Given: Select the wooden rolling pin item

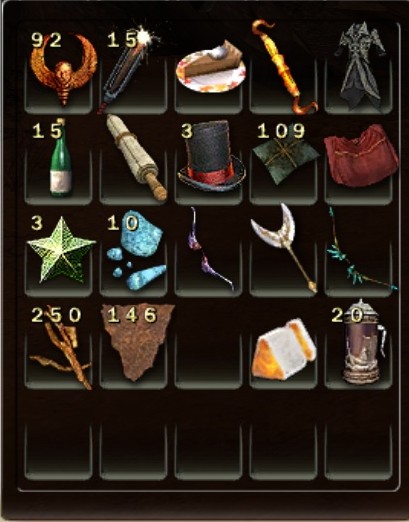Looking at the screenshot, I should click(x=137, y=158).
